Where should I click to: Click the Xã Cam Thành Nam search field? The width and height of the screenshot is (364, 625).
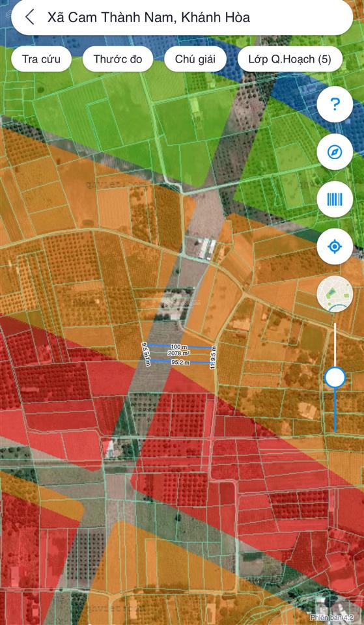182,18
